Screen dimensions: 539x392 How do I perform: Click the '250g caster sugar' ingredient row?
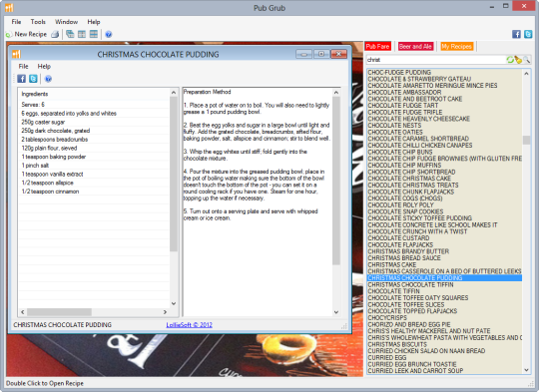[94, 122]
